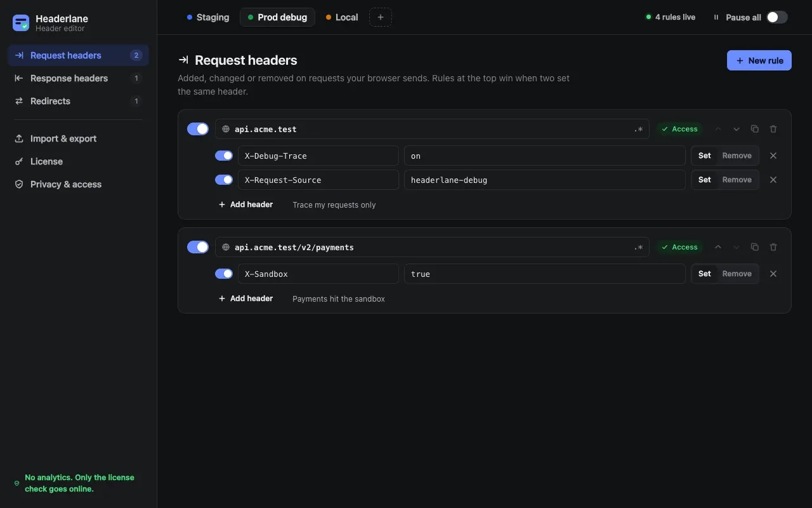The height and width of the screenshot is (508, 812).
Task: Choose Set mode for X-Sandbox
Action: point(705,274)
